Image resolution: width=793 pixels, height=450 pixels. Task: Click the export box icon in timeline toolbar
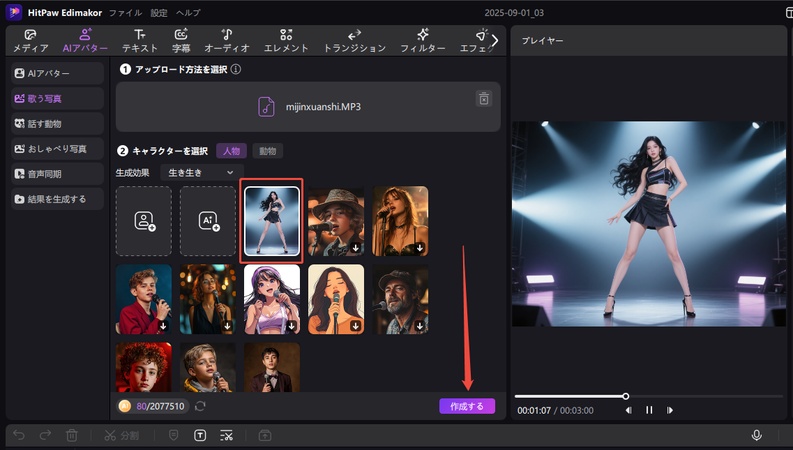coord(265,435)
